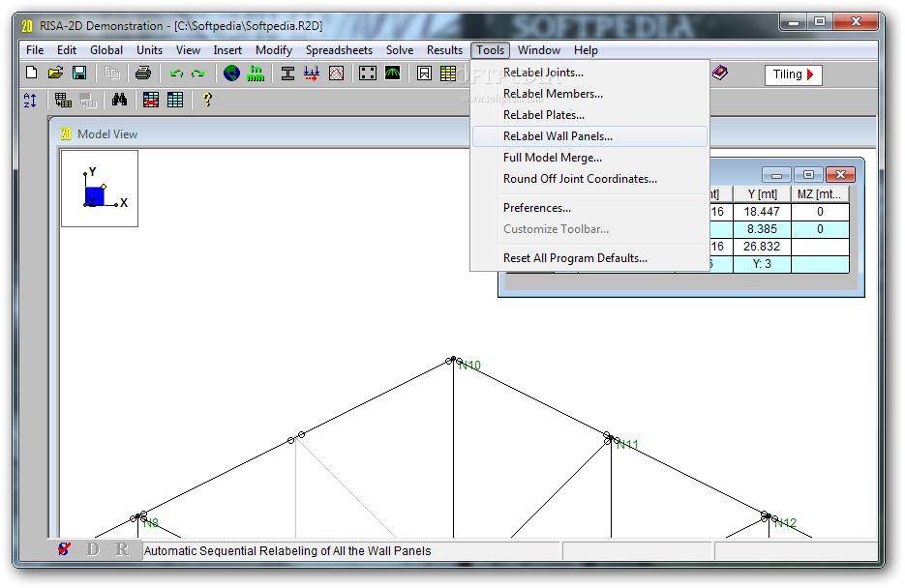The width and height of the screenshot is (905, 588).
Task: Open the Spreadsheets menu
Action: click(339, 50)
